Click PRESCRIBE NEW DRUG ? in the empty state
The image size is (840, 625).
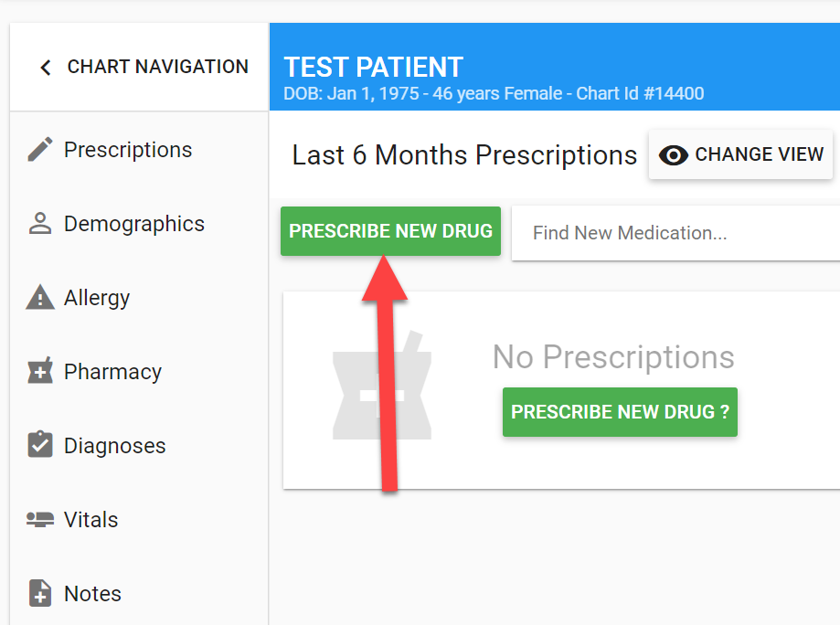pyautogui.click(x=620, y=412)
